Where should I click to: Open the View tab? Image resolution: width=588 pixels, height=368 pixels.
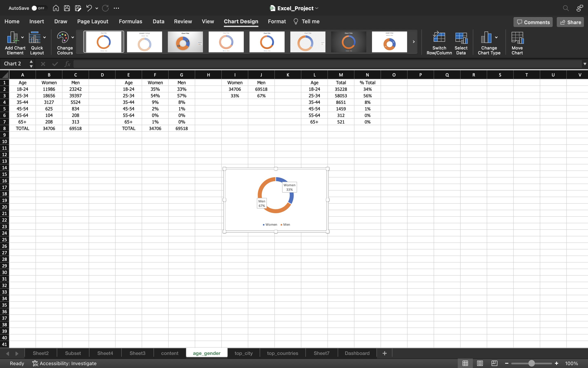pos(208,21)
